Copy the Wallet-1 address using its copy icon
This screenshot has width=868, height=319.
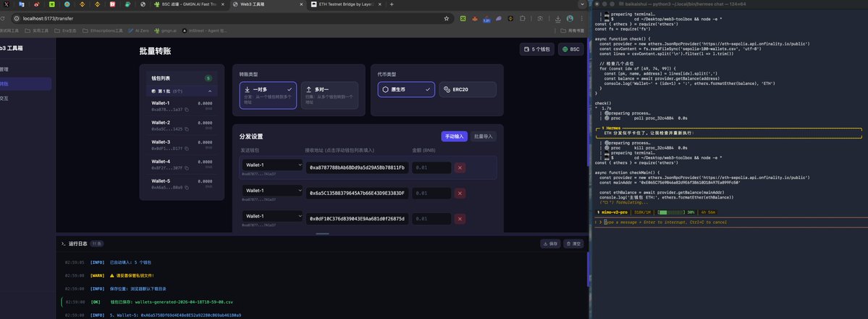coord(187,110)
